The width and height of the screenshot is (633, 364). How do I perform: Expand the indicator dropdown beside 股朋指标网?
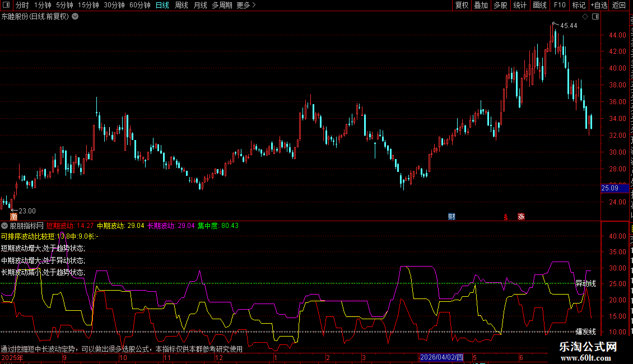pos(4,226)
